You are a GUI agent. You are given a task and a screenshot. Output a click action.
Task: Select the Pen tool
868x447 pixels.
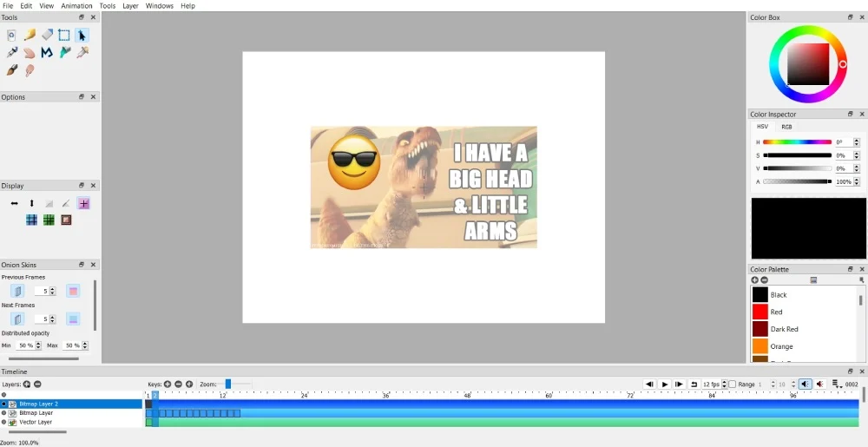coord(11,53)
